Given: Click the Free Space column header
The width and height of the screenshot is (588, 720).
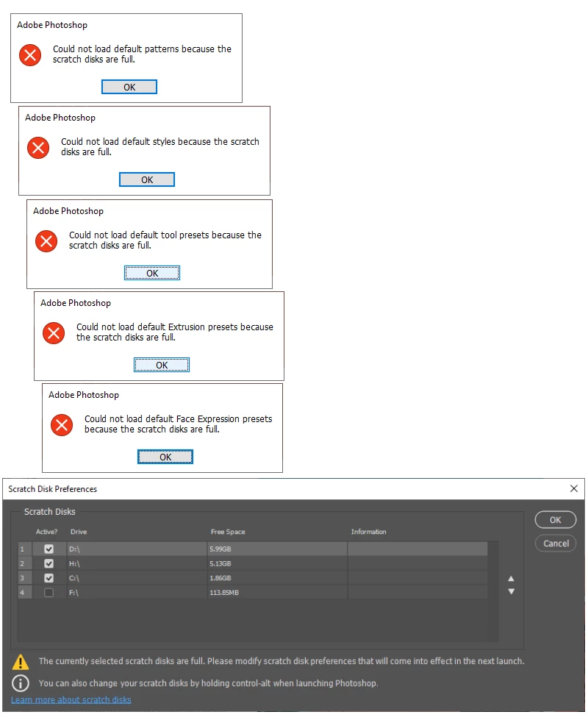Looking at the screenshot, I should 228,532.
